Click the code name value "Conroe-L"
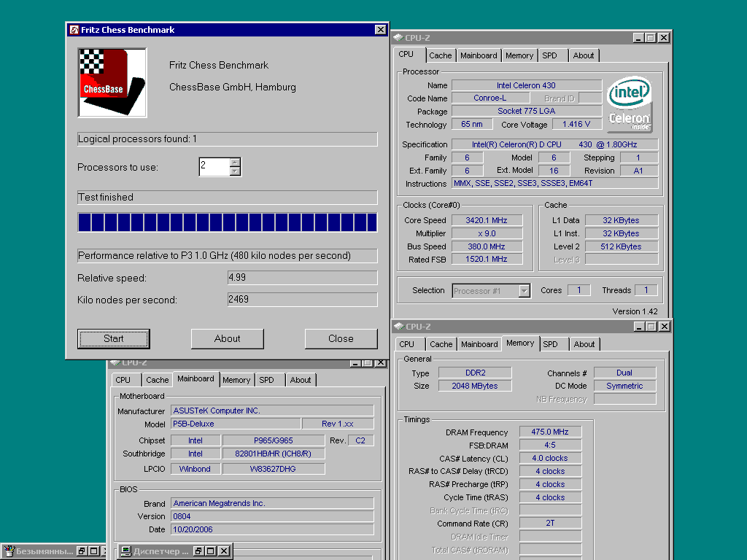747x560 pixels. 490,98
